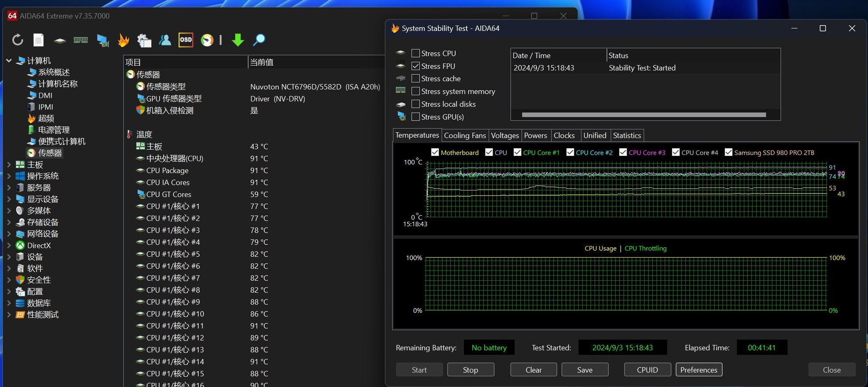Click the horizontal scrollbar in status log

pos(644,115)
